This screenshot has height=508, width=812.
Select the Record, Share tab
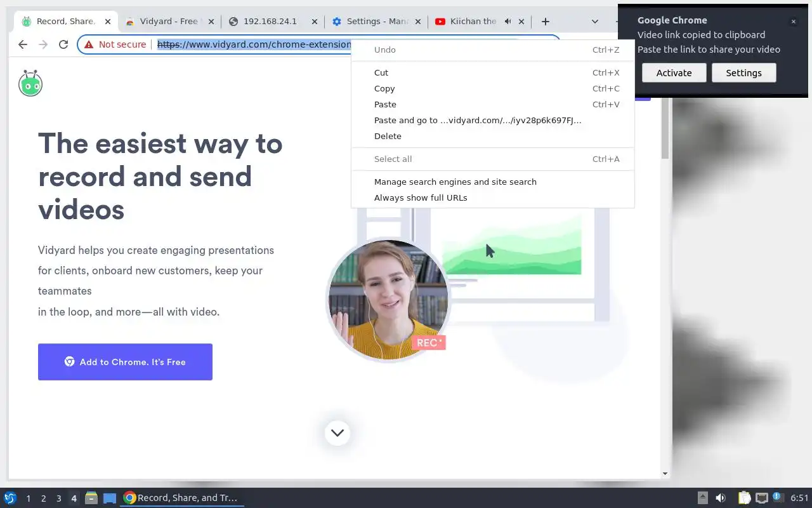click(65, 21)
